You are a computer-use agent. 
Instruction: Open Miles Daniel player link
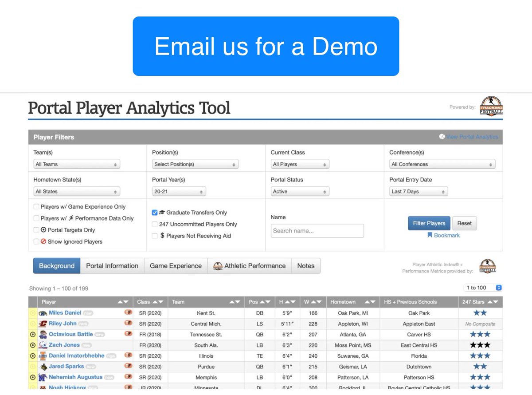(65, 312)
